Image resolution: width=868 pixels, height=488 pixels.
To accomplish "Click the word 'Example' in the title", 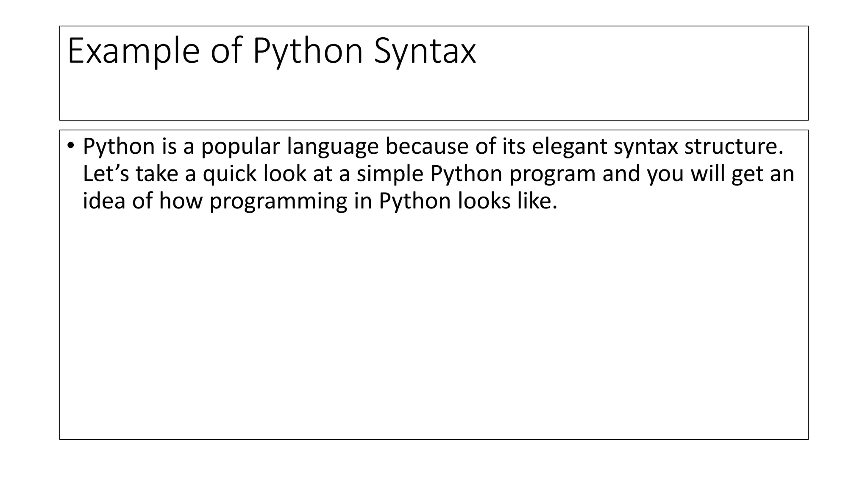I will pyautogui.click(x=133, y=52).
